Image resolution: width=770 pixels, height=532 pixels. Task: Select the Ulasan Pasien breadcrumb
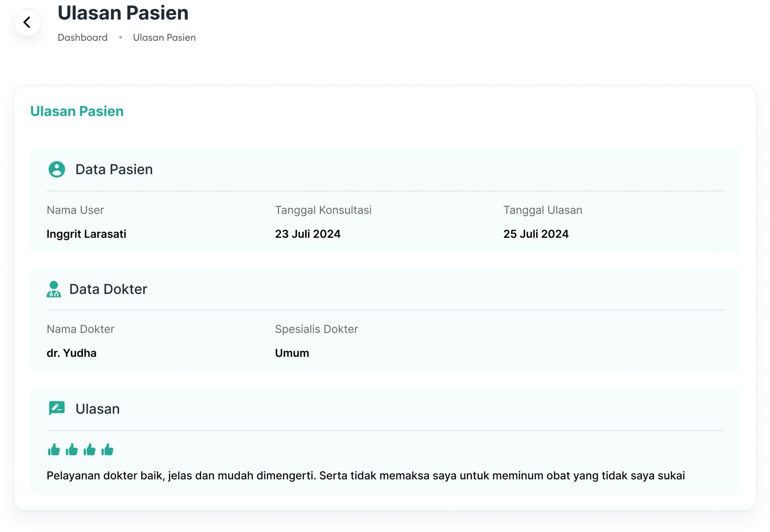(164, 37)
